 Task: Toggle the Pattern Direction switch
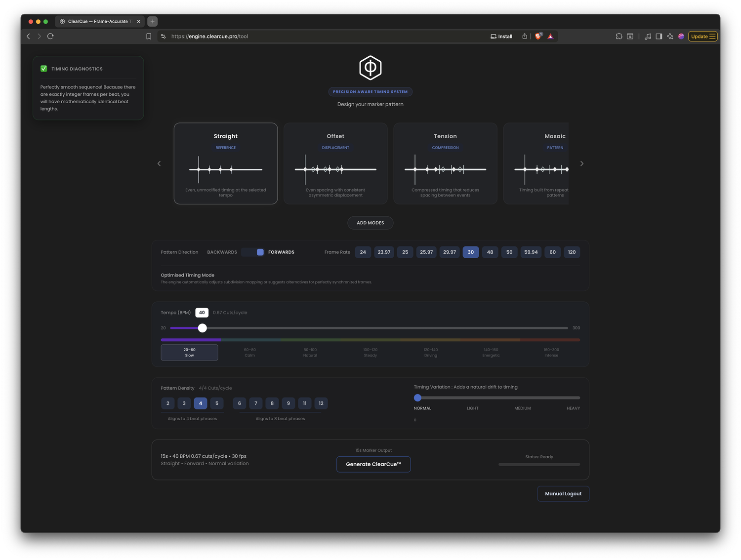point(253,252)
